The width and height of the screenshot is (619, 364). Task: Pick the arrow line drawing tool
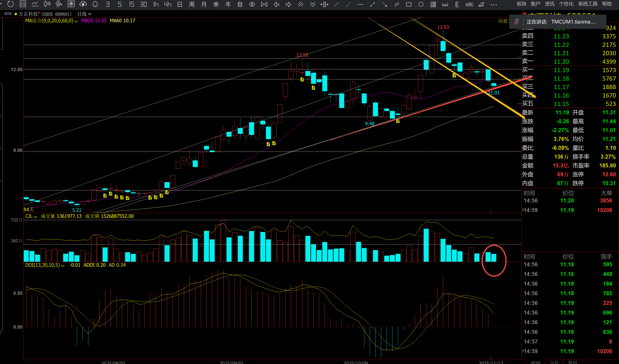pyautogui.click(x=385, y=4)
